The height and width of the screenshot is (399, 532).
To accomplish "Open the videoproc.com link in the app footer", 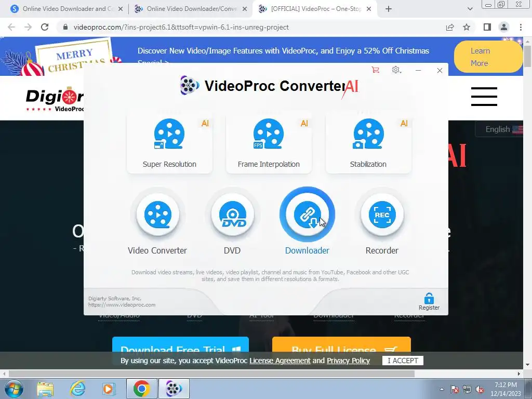I will pos(122,304).
